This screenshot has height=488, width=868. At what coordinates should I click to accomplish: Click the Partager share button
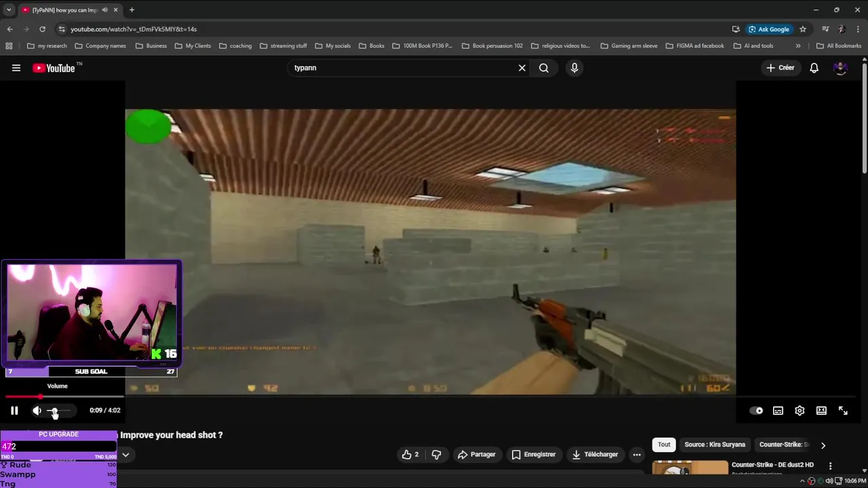click(476, 454)
